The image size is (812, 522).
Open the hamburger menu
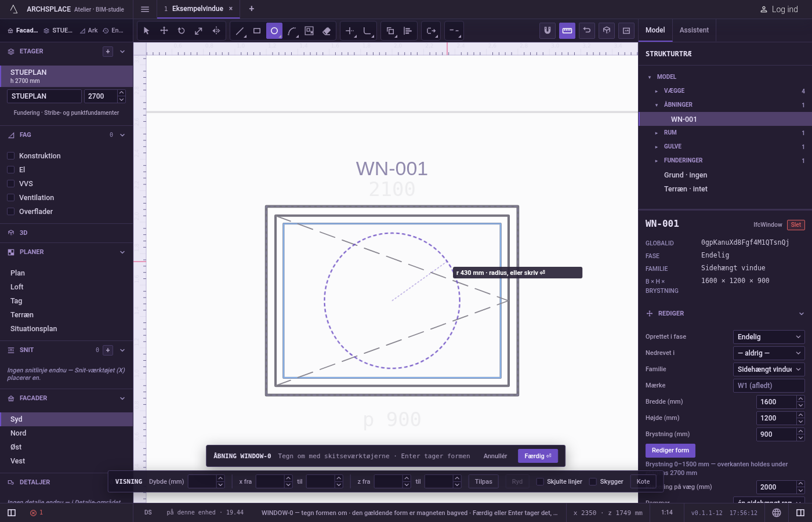point(145,9)
